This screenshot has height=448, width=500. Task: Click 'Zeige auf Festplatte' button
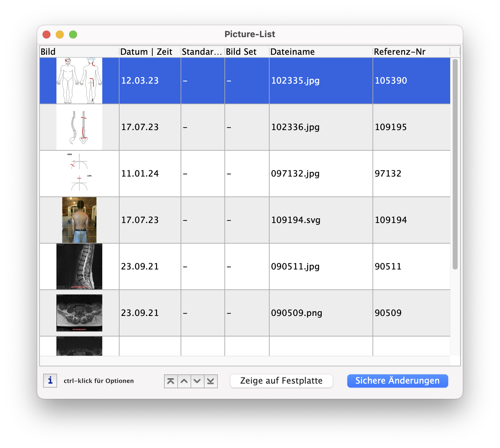[281, 381]
